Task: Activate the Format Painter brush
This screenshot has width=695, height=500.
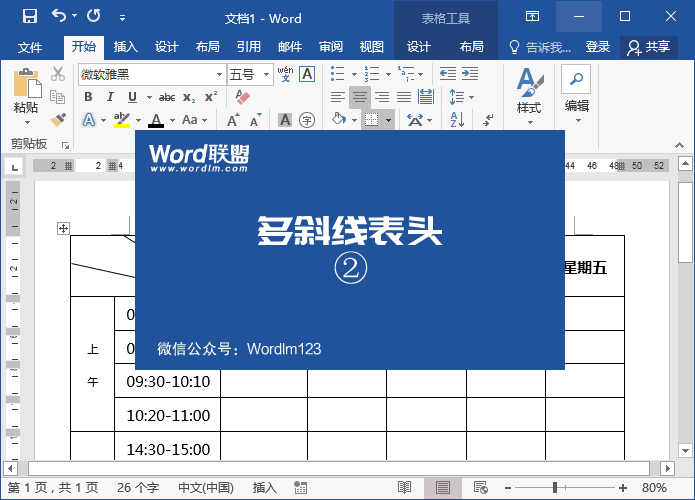Action: coord(58,120)
